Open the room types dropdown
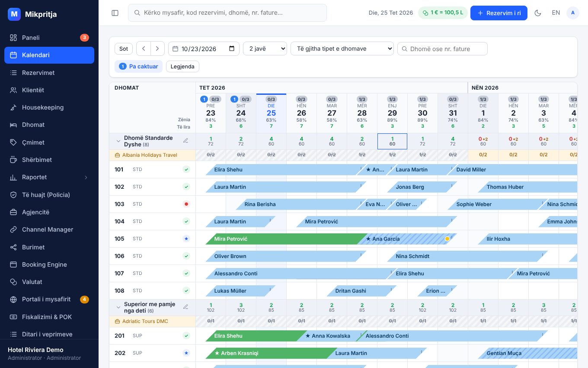 click(x=342, y=48)
